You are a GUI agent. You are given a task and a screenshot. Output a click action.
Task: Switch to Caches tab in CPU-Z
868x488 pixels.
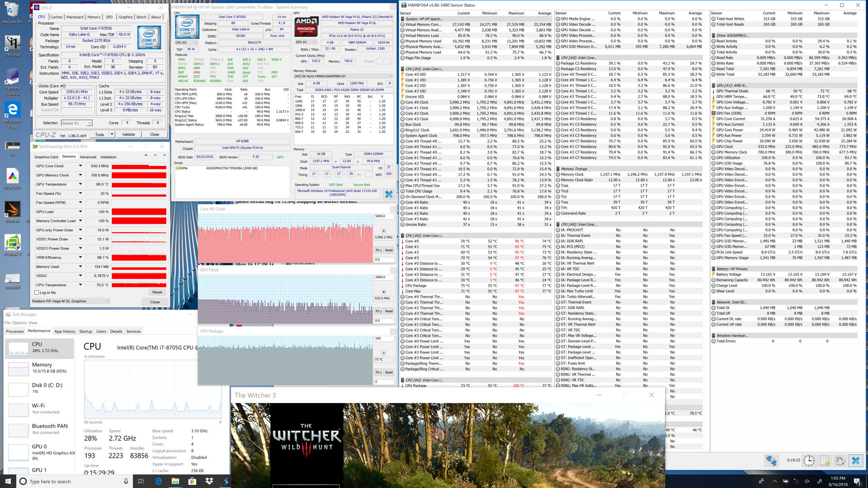[x=57, y=17]
